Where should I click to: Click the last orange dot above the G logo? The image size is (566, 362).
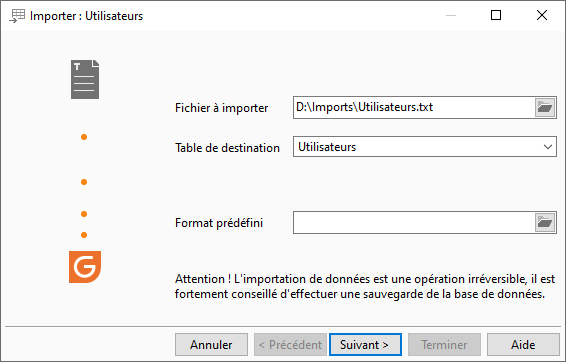(84, 235)
